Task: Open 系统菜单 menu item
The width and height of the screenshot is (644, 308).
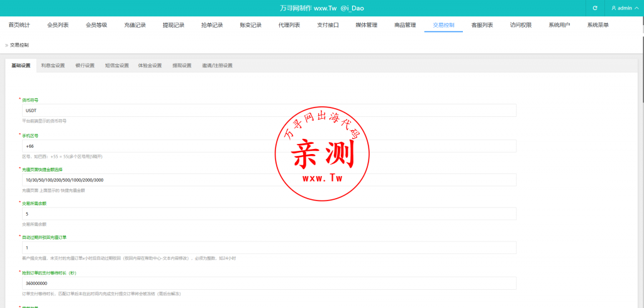Action: 598,25
